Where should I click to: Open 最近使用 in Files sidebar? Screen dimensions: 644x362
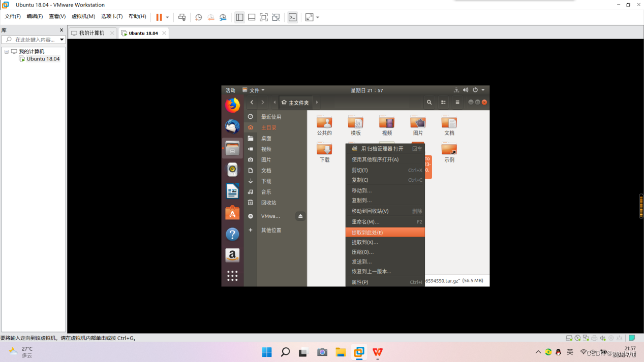coord(276,117)
